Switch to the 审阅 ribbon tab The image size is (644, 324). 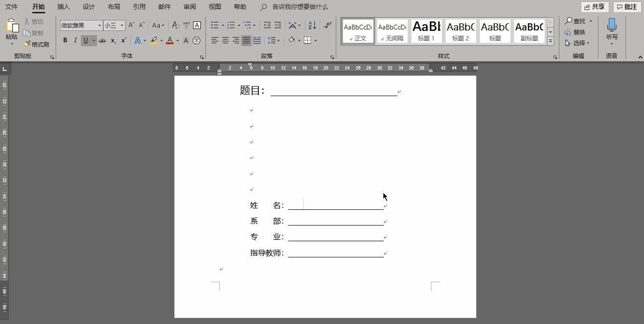click(189, 7)
